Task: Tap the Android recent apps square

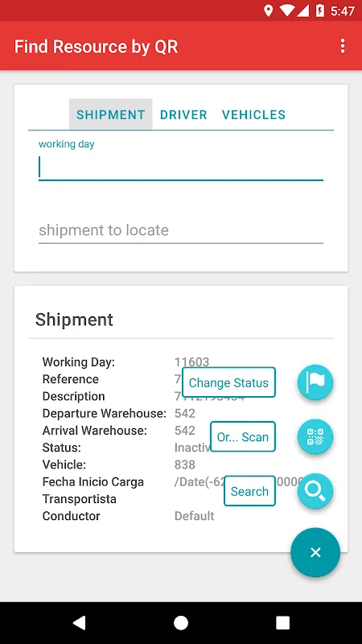Action: pos(282,622)
